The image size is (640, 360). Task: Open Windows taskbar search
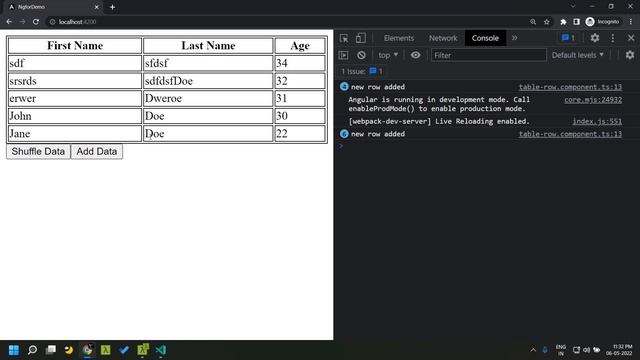pos(32,350)
